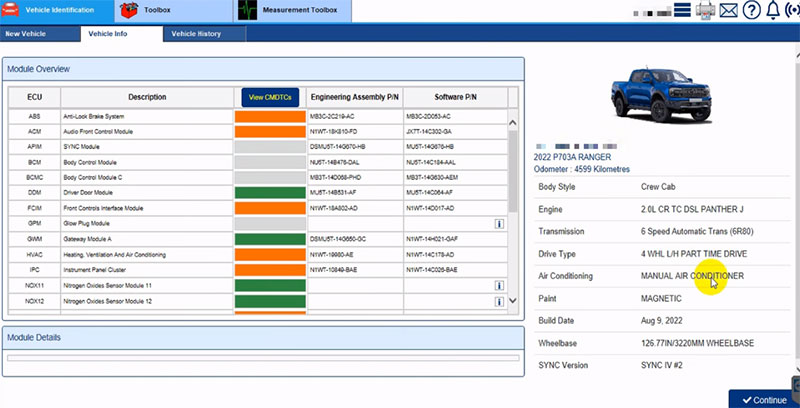This screenshot has height=408, width=800.
Task: Click the Odometer 4599 Kilometres text
Action: (582, 169)
